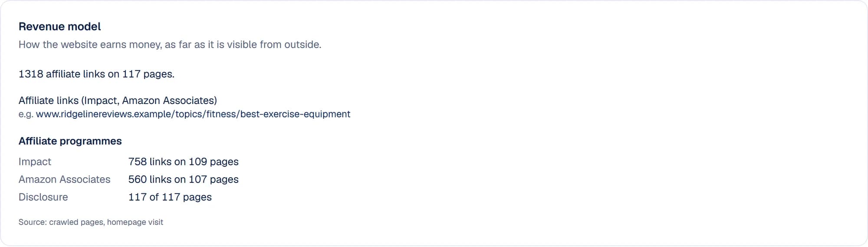Click the Affiliate programmes subheading
The image size is (868, 247).
coord(70,141)
